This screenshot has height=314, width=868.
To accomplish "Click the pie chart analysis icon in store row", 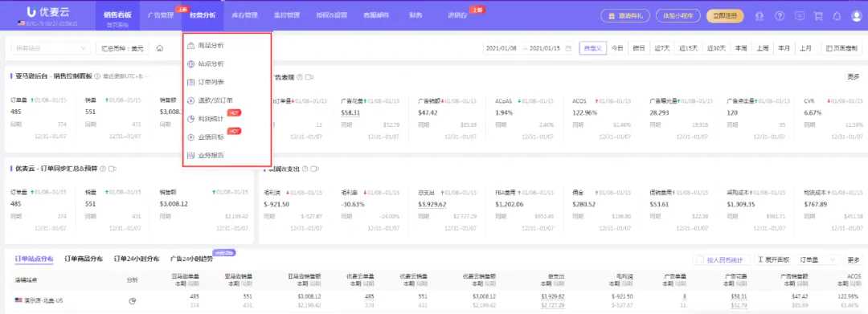I will [133, 301].
